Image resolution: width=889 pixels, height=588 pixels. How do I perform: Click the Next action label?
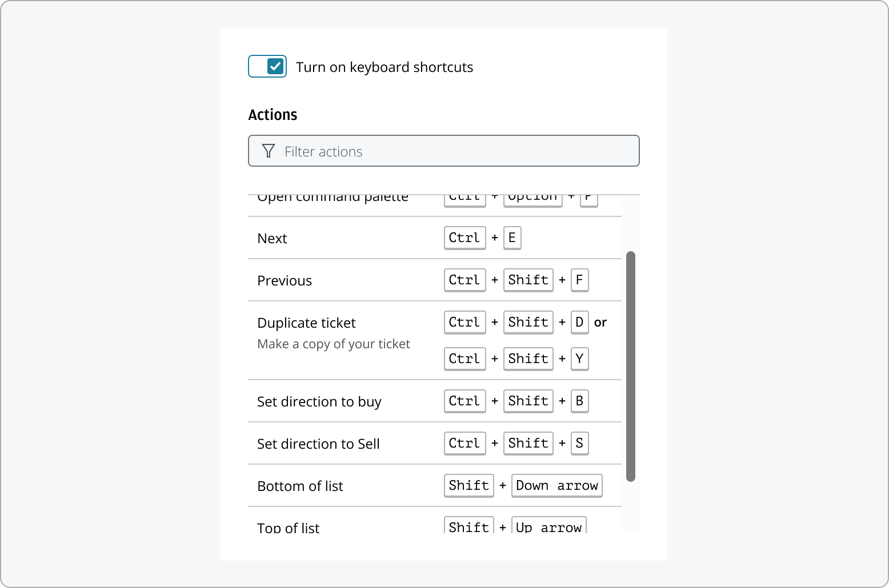coord(272,238)
